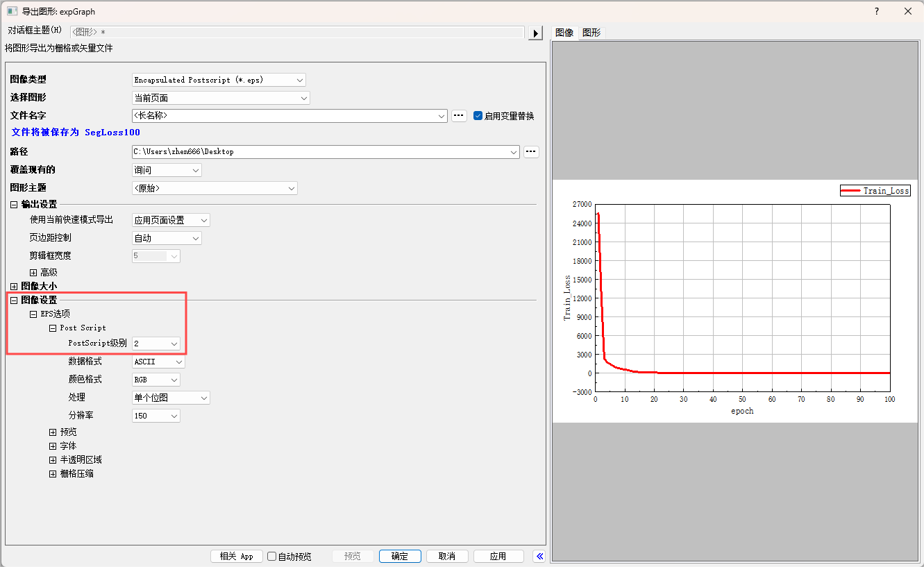The height and width of the screenshot is (567, 924).
Task: Toggle the 启用变量替换 checkbox
Action: click(x=478, y=116)
